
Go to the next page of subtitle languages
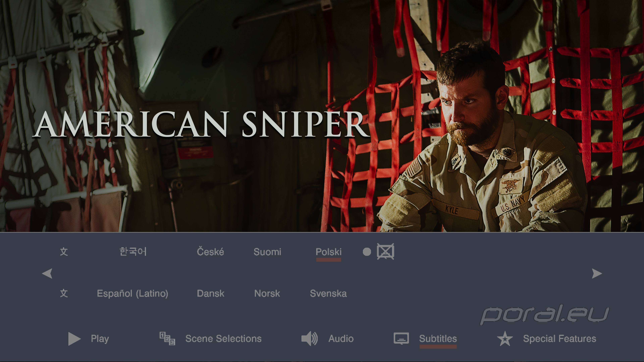(597, 273)
